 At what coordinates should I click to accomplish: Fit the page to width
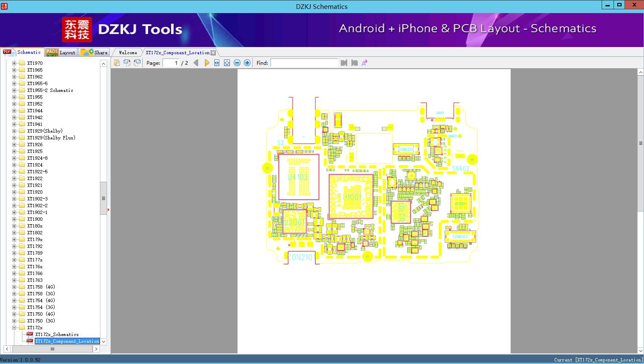217,63
